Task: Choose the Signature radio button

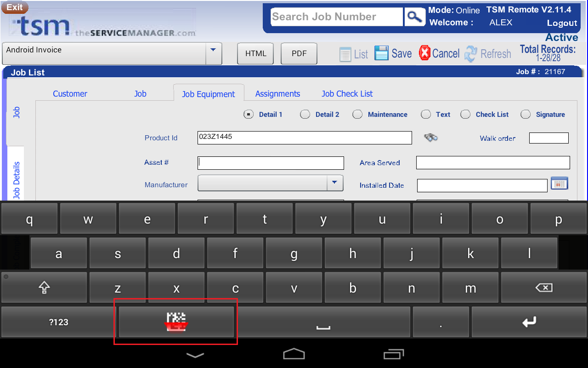Action: pos(526,115)
